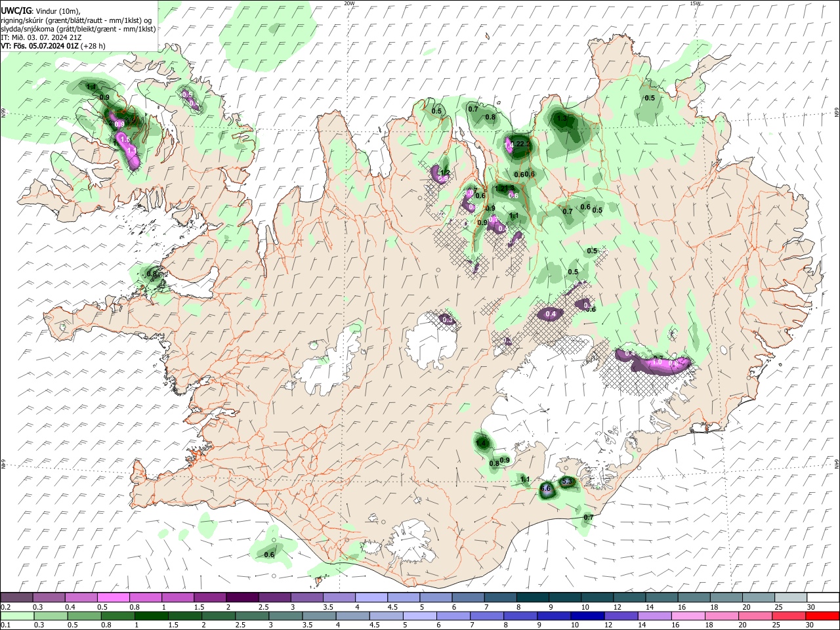840x630 pixels.
Task: Select the deep blue swatch between 10 and 12, lower scale
Action: [588, 616]
